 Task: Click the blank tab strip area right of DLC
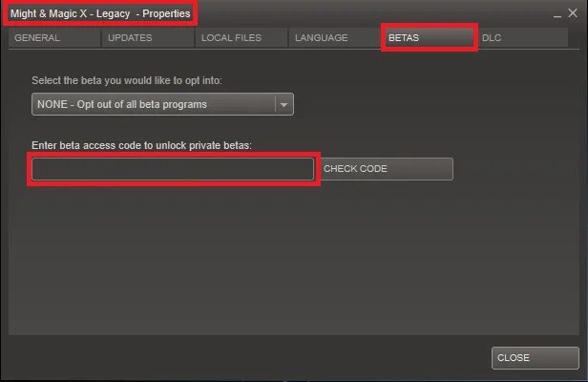(x=574, y=37)
